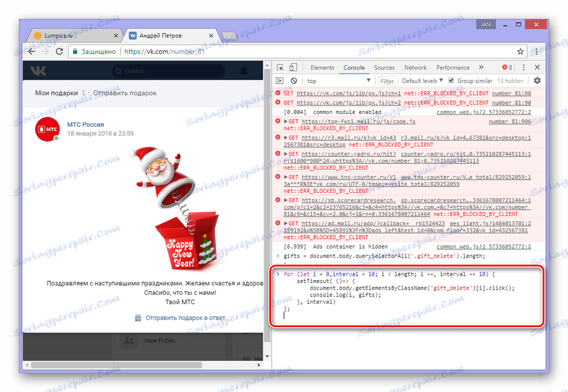Reload the page with refresh icon
Image resolution: width=568 pixels, height=392 pixels.
60,51
